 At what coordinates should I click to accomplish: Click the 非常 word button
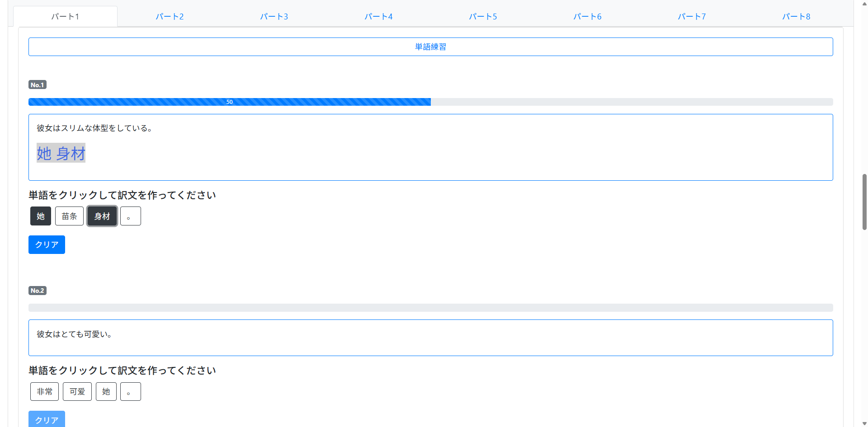click(44, 391)
